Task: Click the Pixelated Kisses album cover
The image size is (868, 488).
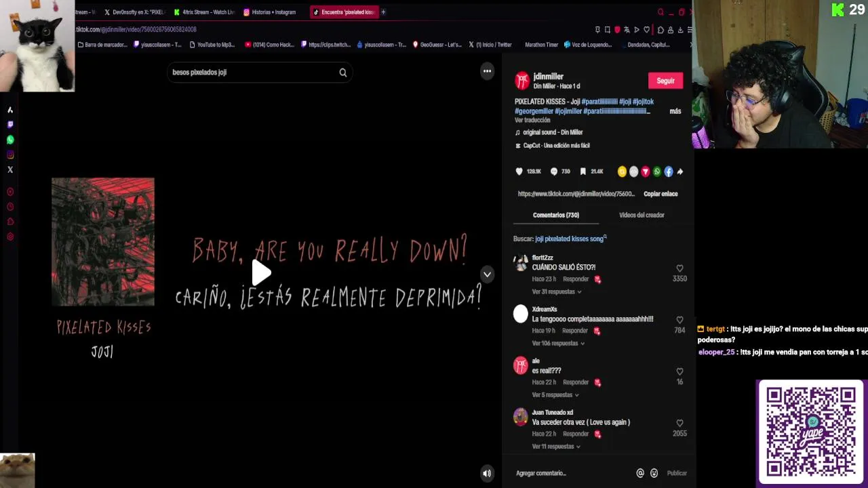Action: pos(103,242)
